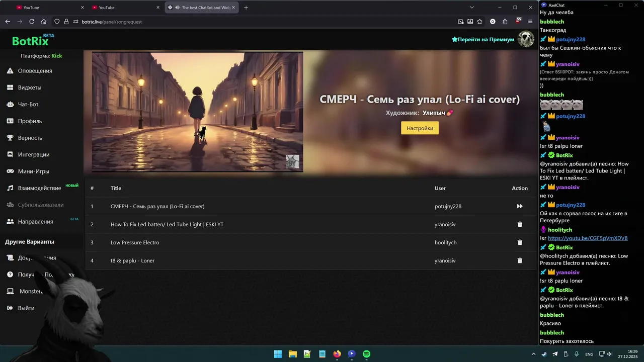Click the Другие Варианты heading

pos(30,242)
